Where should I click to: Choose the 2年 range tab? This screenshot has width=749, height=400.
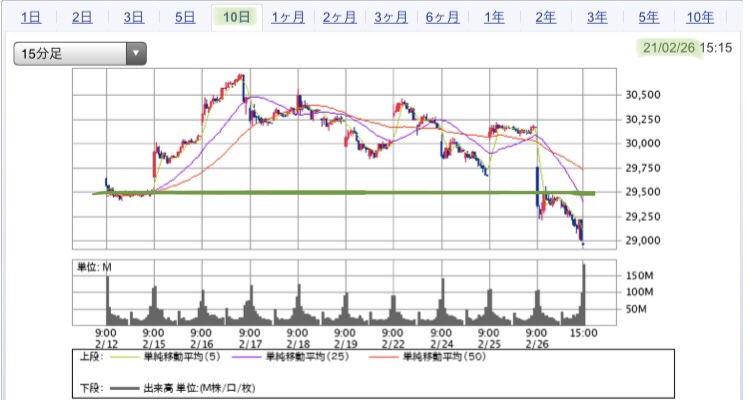click(546, 18)
